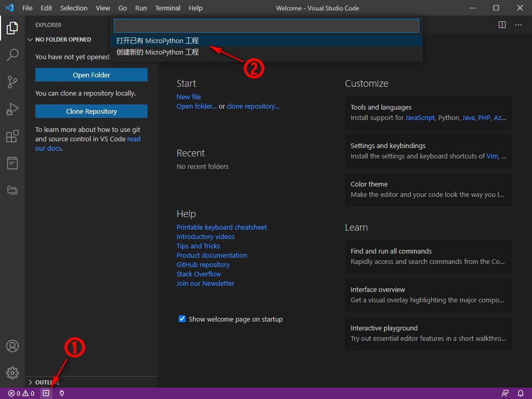Click the PHP language support link
The height and width of the screenshot is (399, 532).
click(484, 118)
